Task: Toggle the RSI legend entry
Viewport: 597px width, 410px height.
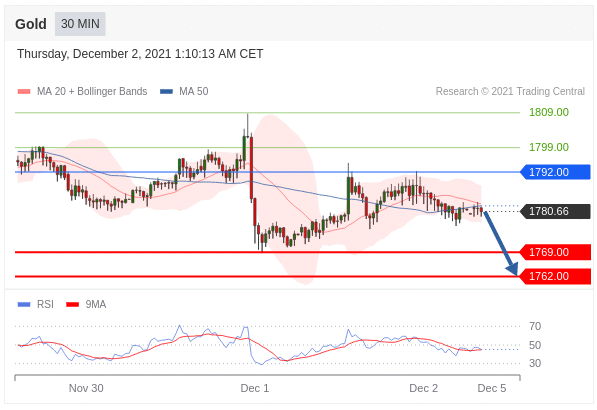Action: (36, 304)
